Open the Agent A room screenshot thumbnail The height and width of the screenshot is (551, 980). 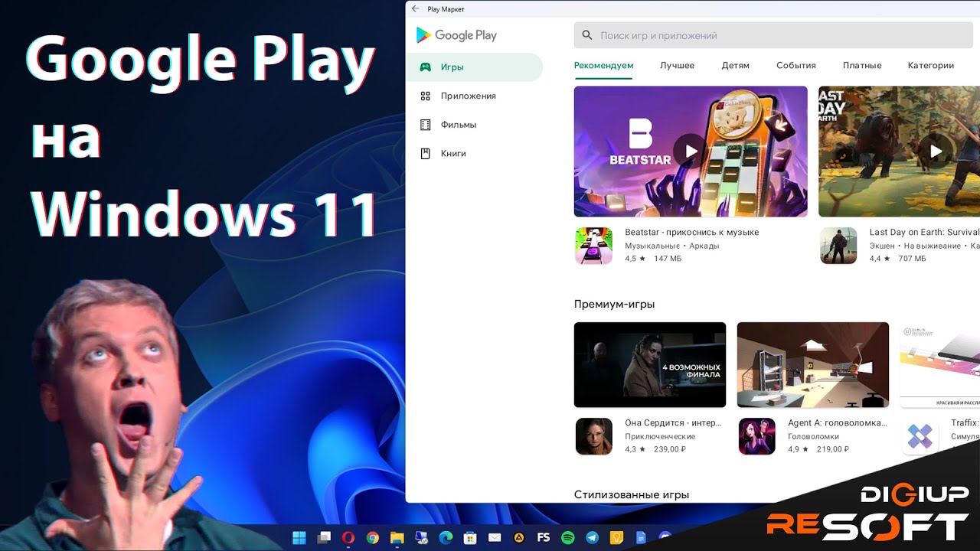coord(813,365)
